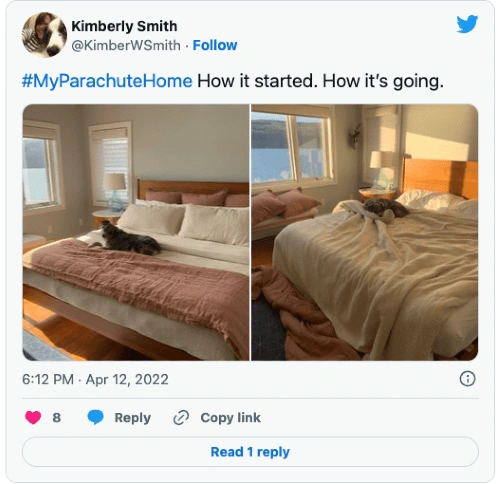The height and width of the screenshot is (484, 500).
Task: Open Kimberly Smith's profile avatar
Action: 44,35
